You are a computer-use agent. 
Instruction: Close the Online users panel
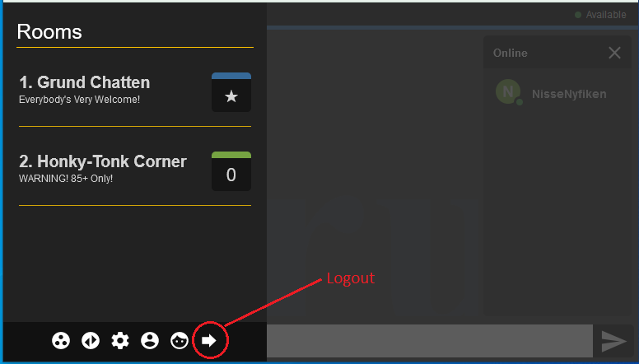(x=614, y=53)
